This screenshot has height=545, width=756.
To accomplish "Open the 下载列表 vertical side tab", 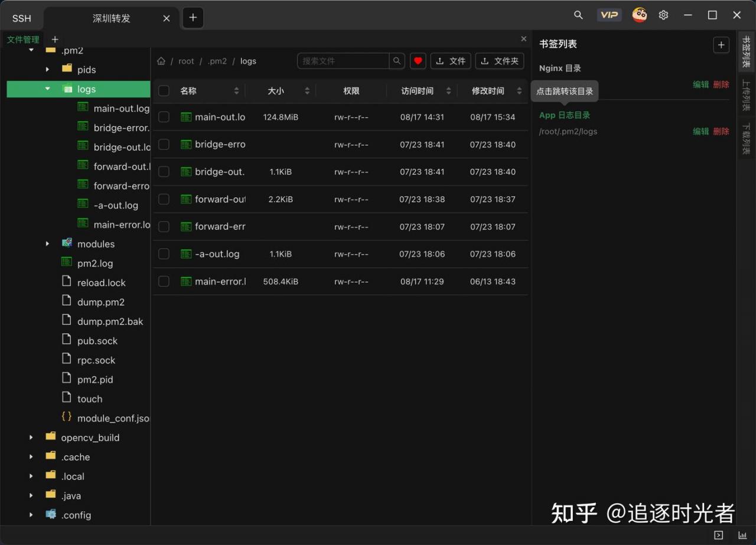I will (x=745, y=138).
